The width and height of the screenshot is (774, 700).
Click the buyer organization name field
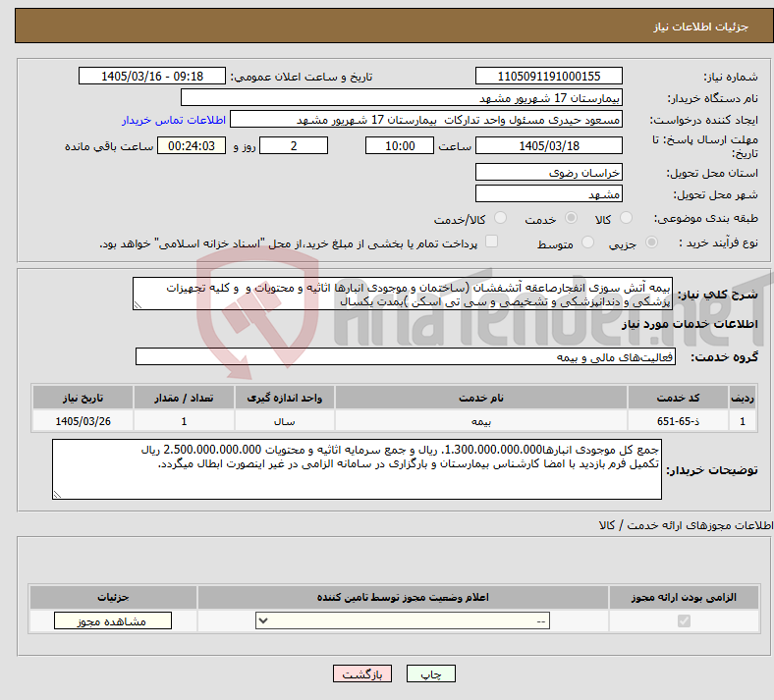[402, 97]
